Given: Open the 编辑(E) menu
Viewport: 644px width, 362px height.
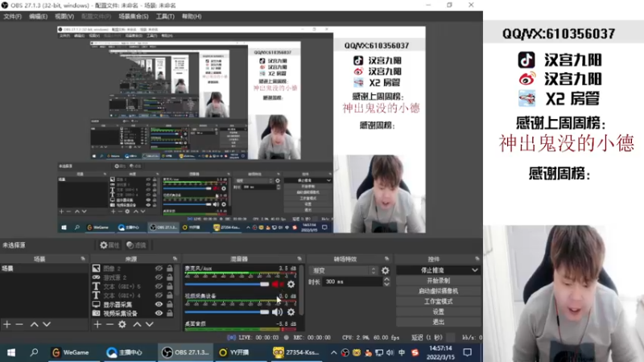Looking at the screenshot, I should point(38,16).
